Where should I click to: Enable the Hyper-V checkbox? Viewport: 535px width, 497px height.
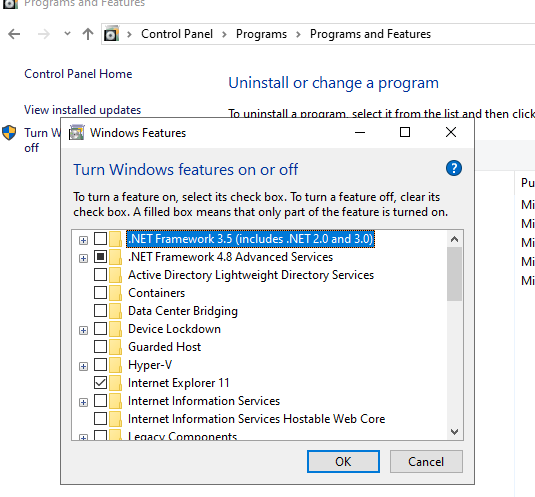100,364
